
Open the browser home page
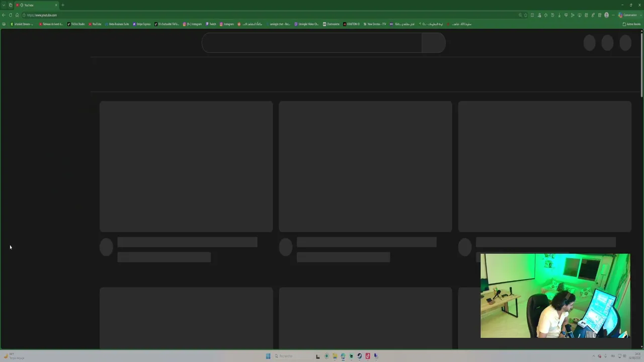[17, 15]
